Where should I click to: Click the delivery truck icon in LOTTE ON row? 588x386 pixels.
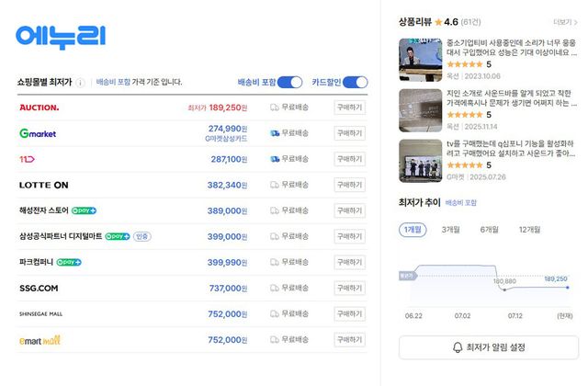pos(275,185)
